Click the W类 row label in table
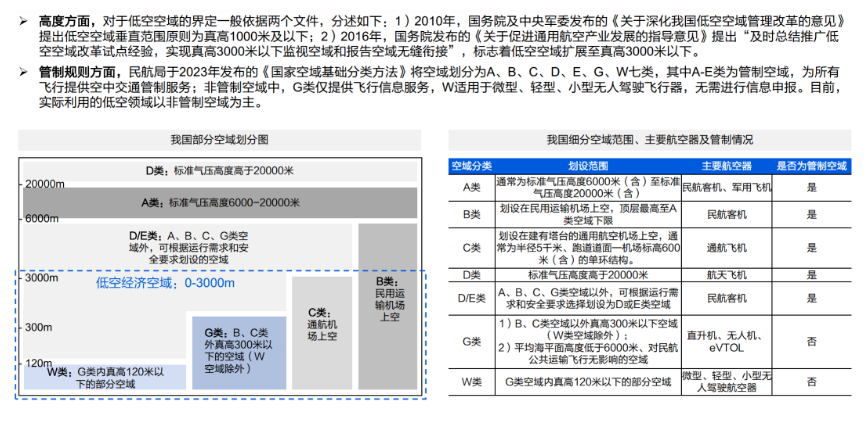Viewport: 866px width, 432px height. click(x=471, y=381)
